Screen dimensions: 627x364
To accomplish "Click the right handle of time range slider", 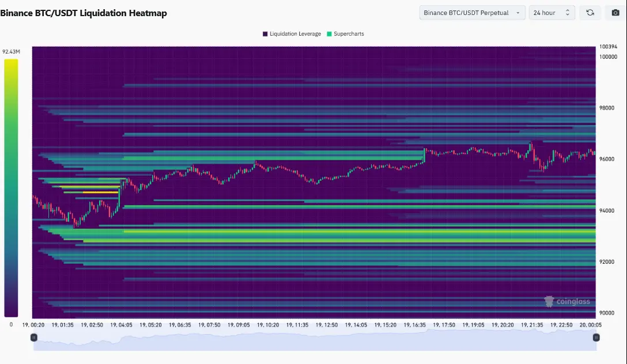I will tap(596, 338).
